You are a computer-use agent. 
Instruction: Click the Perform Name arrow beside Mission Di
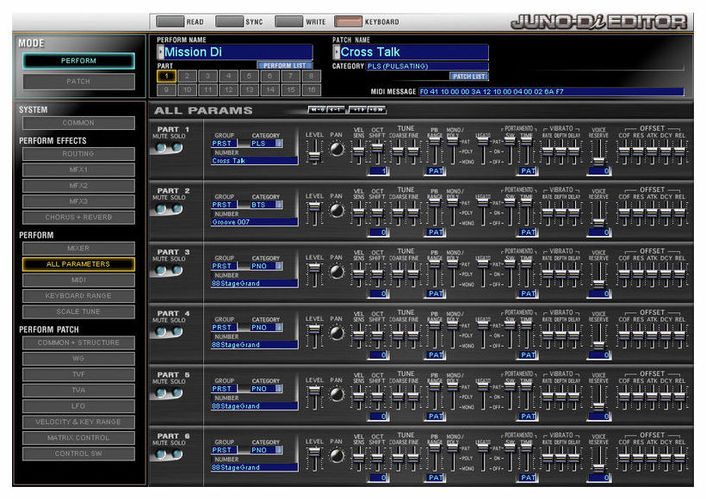pos(160,52)
